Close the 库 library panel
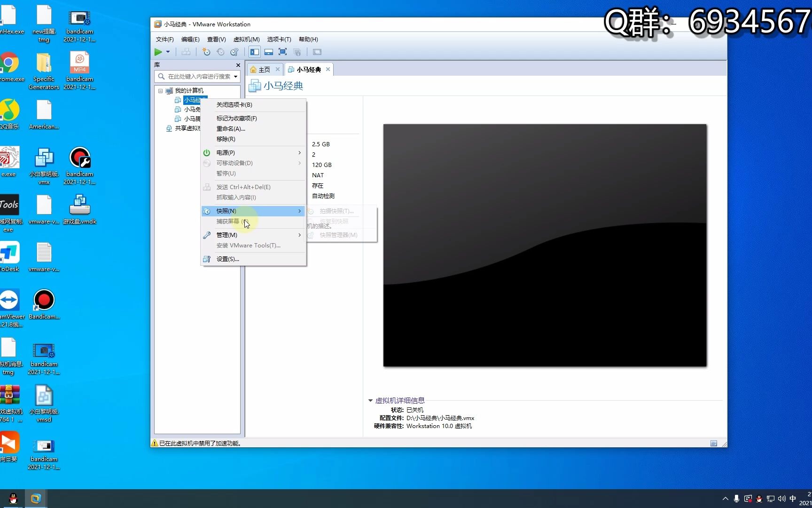 click(238, 65)
